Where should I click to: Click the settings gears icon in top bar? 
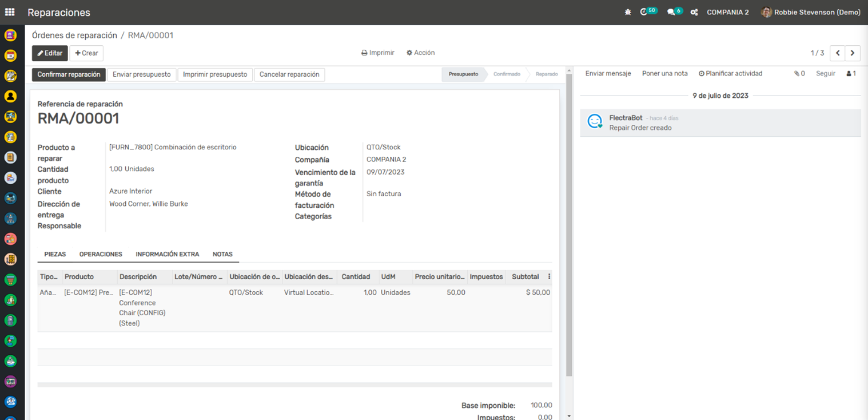click(x=694, y=12)
